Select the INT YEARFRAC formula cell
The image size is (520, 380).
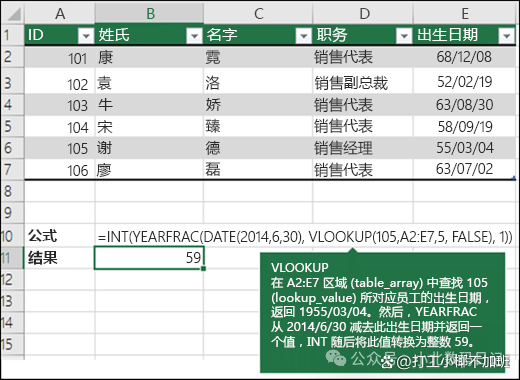click(305, 236)
